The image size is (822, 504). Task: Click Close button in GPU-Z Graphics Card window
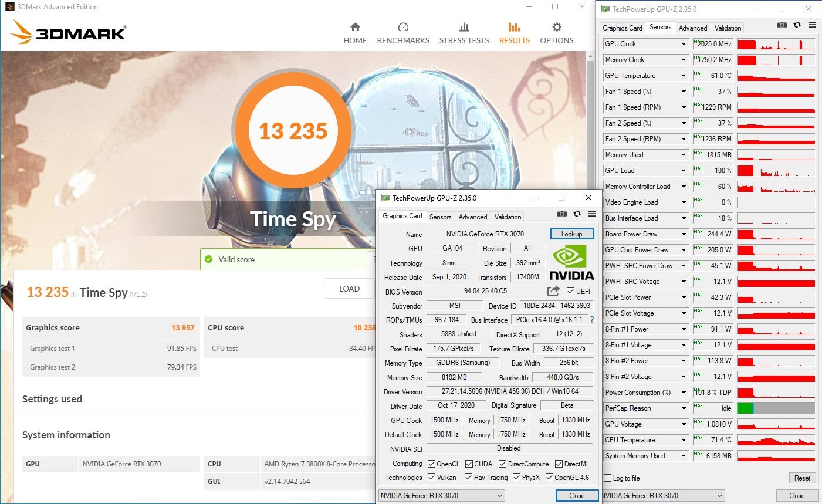click(x=577, y=496)
